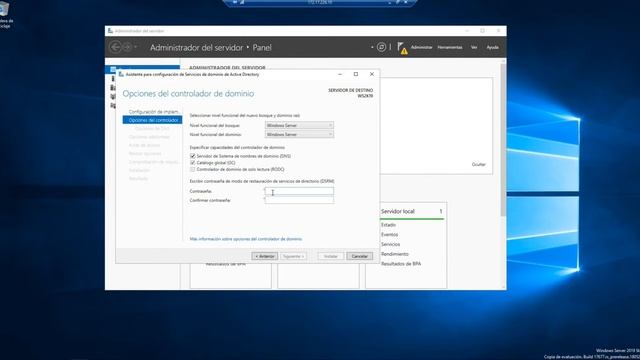Screen dimensions: 640x360
Task: Select Opciones del controlador wizard step
Action: point(152,120)
